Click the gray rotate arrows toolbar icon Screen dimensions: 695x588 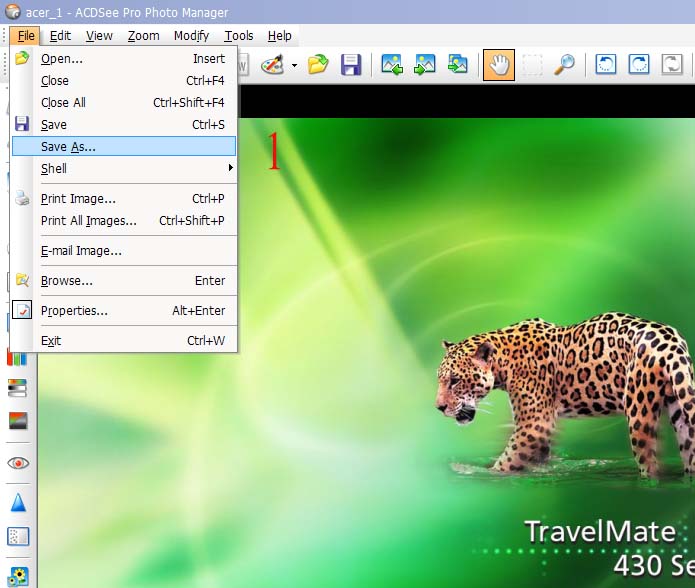pos(672,65)
